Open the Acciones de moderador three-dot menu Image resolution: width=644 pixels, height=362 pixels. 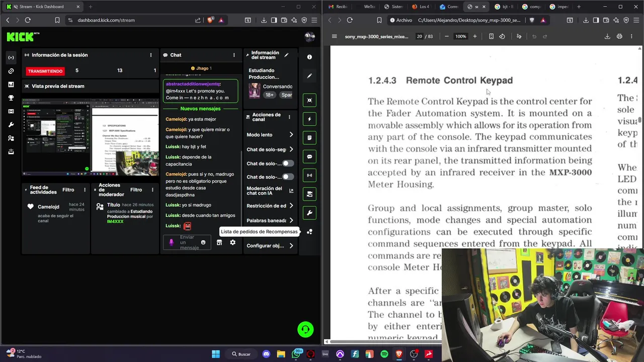click(152, 190)
